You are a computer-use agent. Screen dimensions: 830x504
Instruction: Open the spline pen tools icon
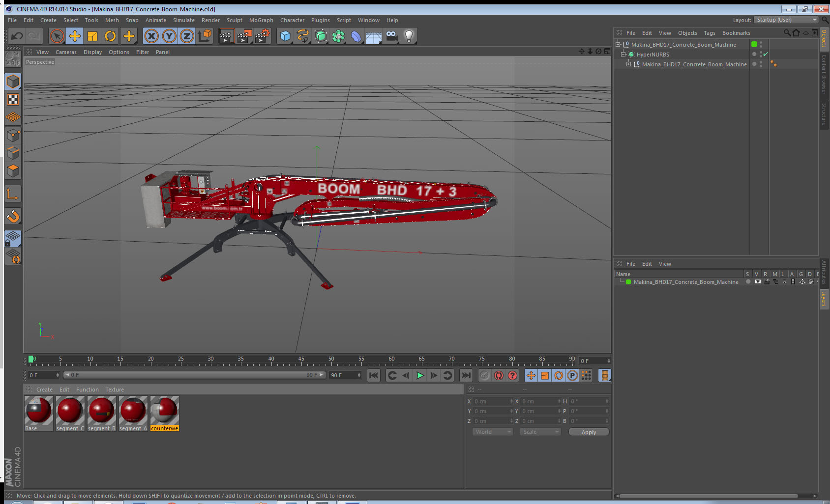click(x=303, y=36)
